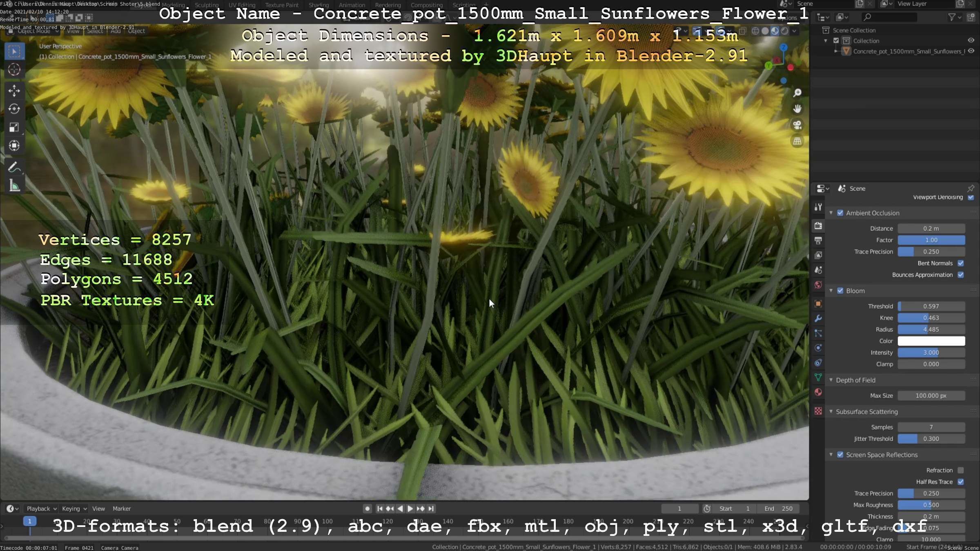This screenshot has width=980, height=551.
Task: Switch to Compositing workspace tab
Action: 426,5
